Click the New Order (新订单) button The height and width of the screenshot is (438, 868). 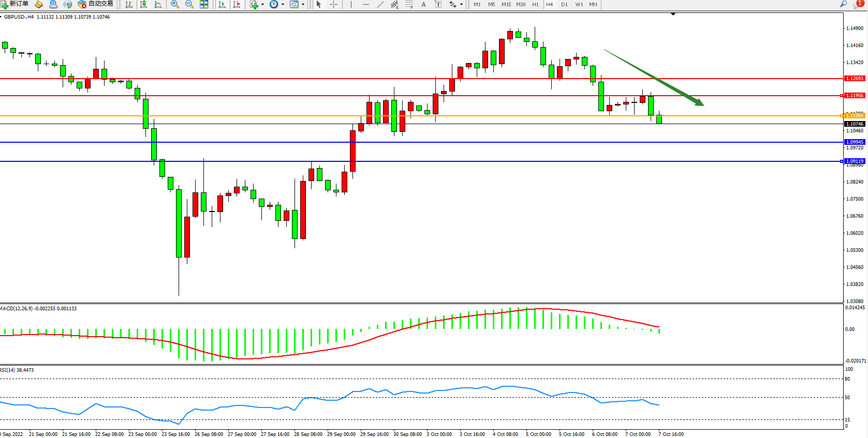pyautogui.click(x=15, y=4)
